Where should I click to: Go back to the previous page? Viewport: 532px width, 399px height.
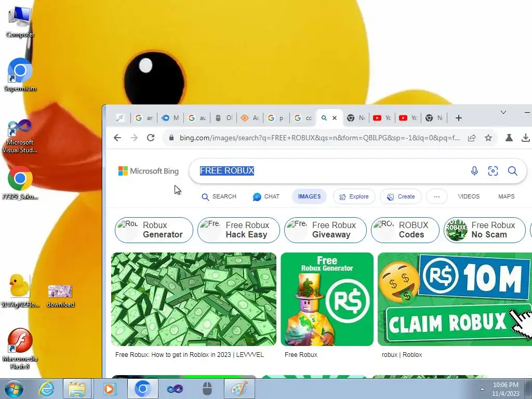point(117,138)
